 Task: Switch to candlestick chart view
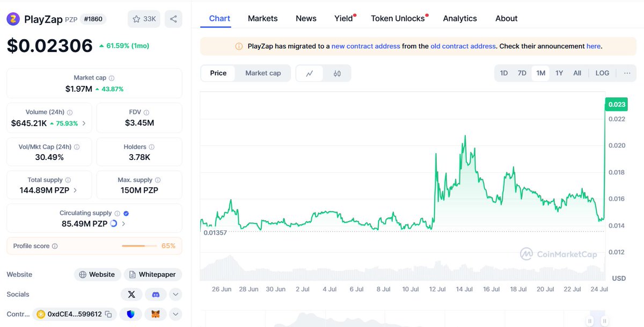[x=337, y=74]
